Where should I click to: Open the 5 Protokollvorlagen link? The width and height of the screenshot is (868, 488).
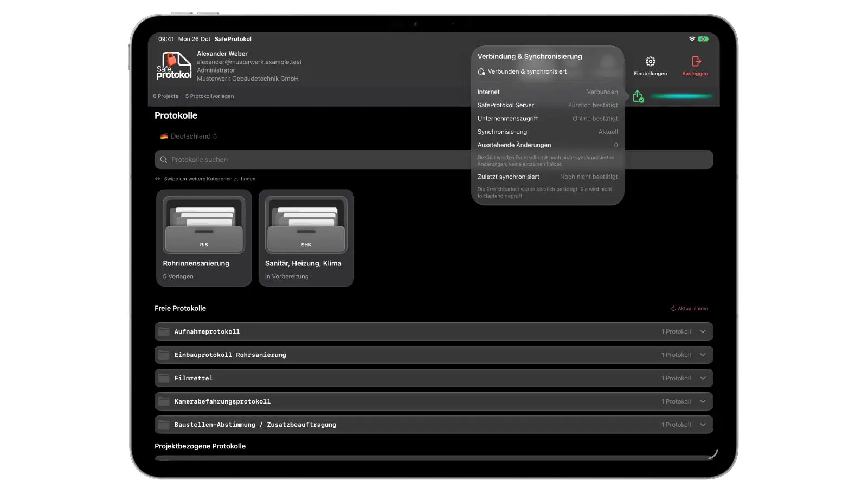[210, 96]
